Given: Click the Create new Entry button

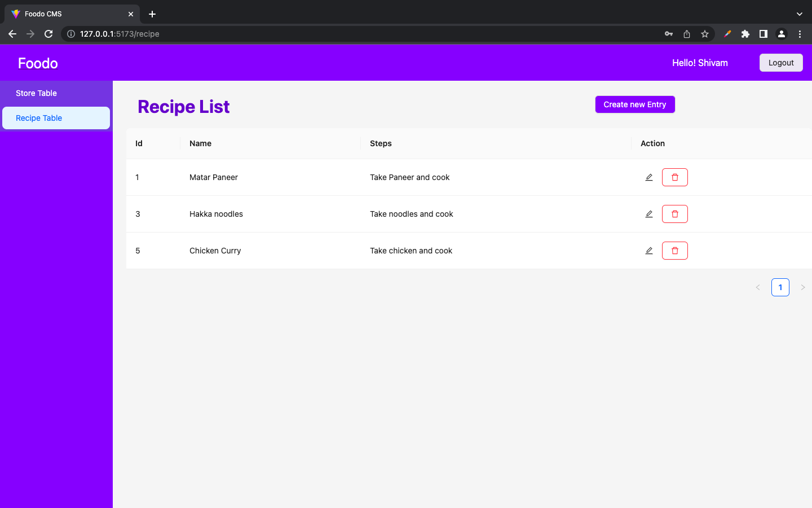Looking at the screenshot, I should pyautogui.click(x=635, y=104).
